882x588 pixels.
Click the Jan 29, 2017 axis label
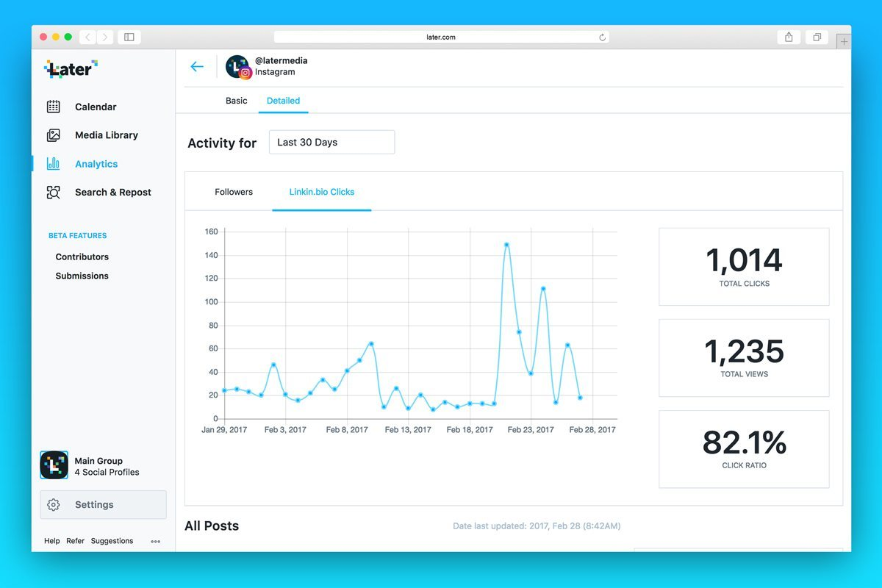pyautogui.click(x=224, y=430)
